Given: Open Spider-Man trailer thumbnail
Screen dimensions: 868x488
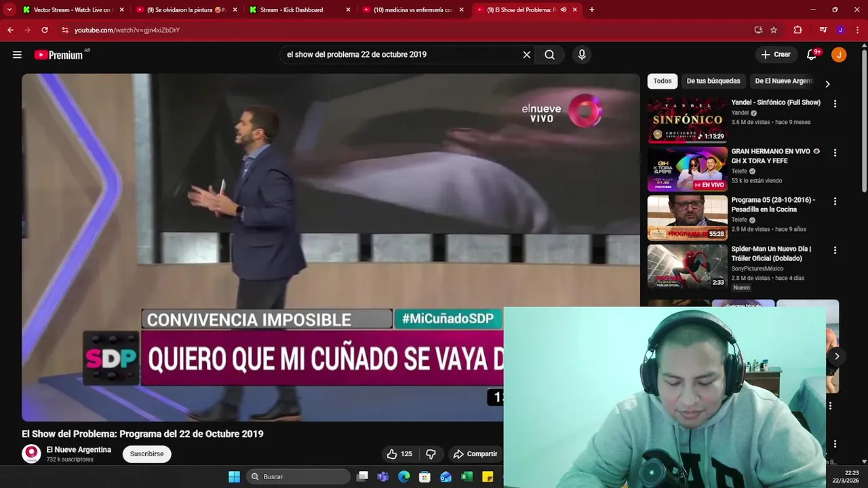Looking at the screenshot, I should (687, 266).
